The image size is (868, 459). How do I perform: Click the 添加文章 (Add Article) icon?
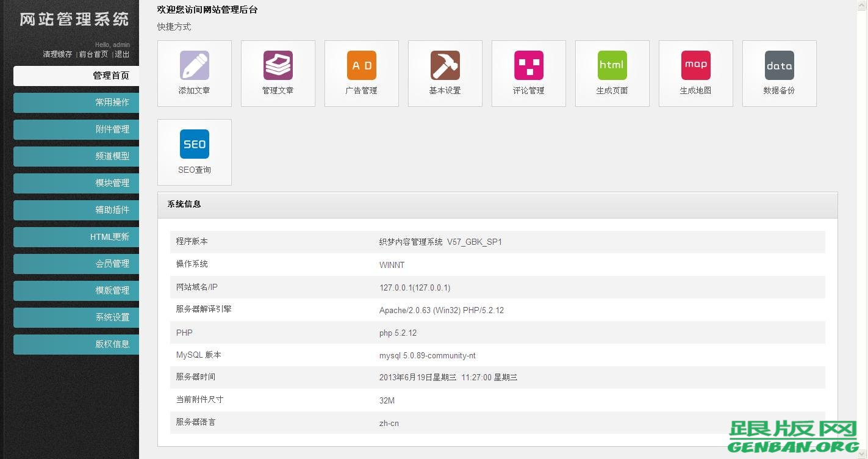click(x=194, y=73)
